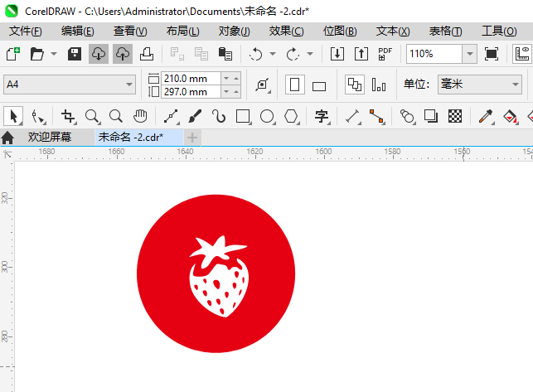Viewport: 533px width, 392px height.
Task: Click the page height field 297.0 mm
Action: tap(191, 92)
